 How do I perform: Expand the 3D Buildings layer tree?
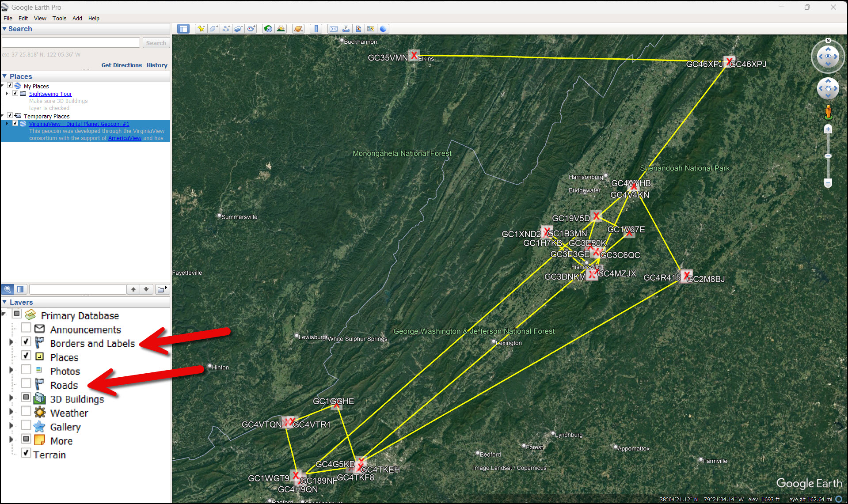11,398
